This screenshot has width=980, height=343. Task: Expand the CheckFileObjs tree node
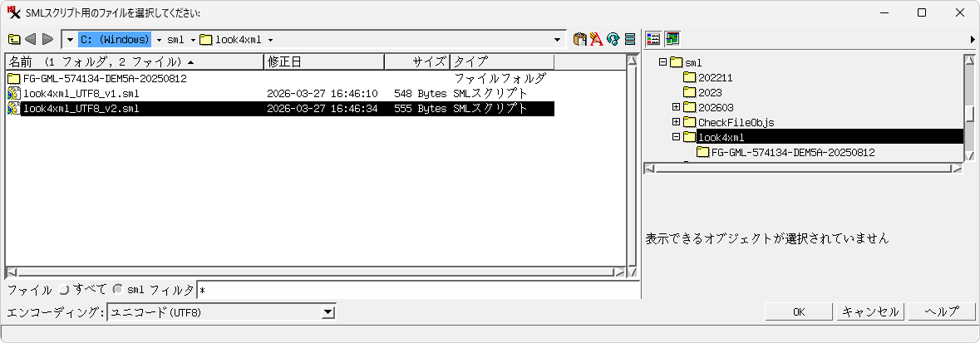(x=676, y=122)
